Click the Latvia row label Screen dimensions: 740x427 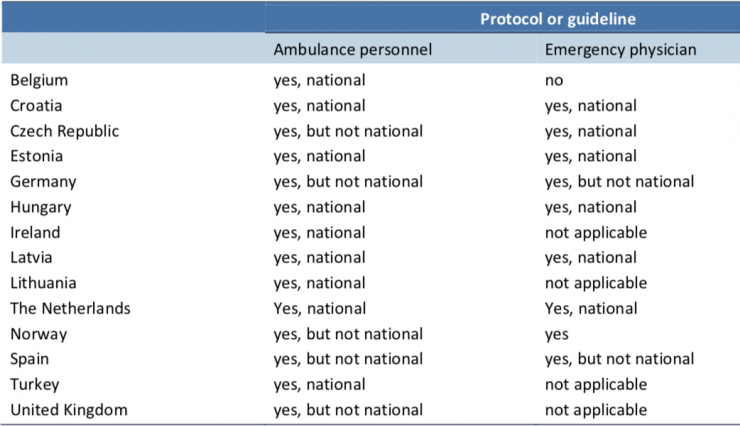pos(32,258)
